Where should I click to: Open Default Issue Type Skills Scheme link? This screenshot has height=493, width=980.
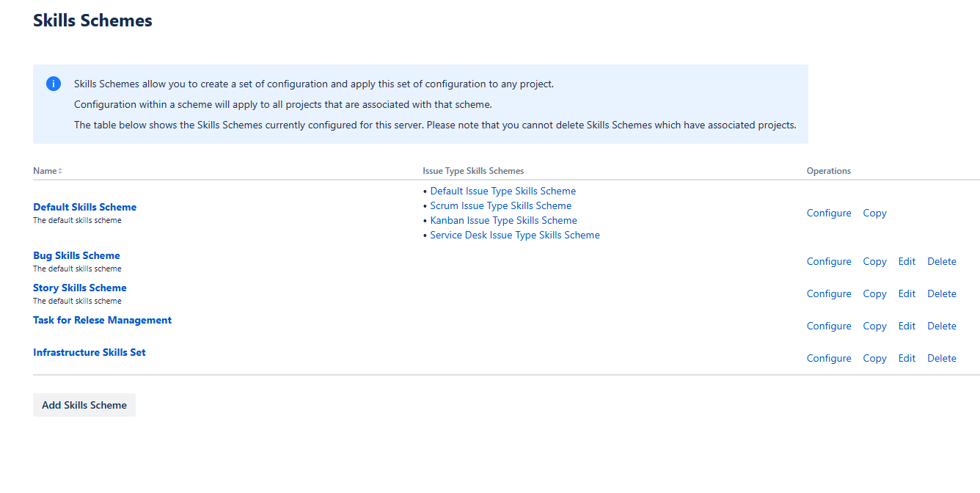point(503,191)
